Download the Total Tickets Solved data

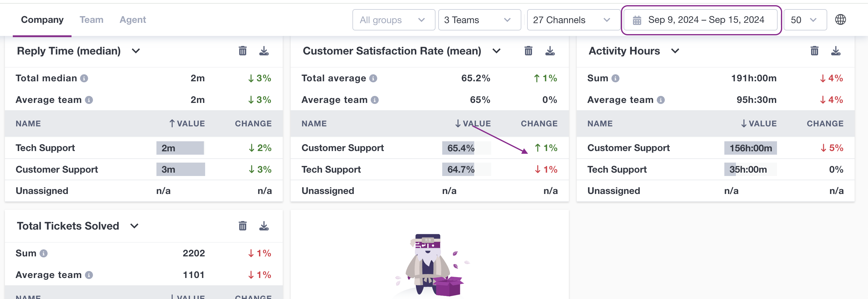coord(264,226)
